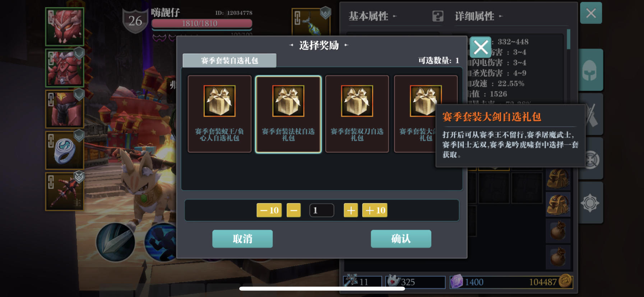Image resolution: width=644 pixels, height=297 pixels.
Task: Choose the 赛季套装双刀自选礼包 gift box
Action: pyautogui.click(x=357, y=114)
